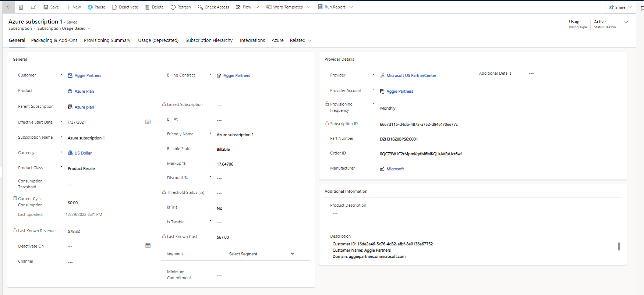Open Aggie Partners provider account link
644x295 pixels.
pyautogui.click(x=400, y=91)
